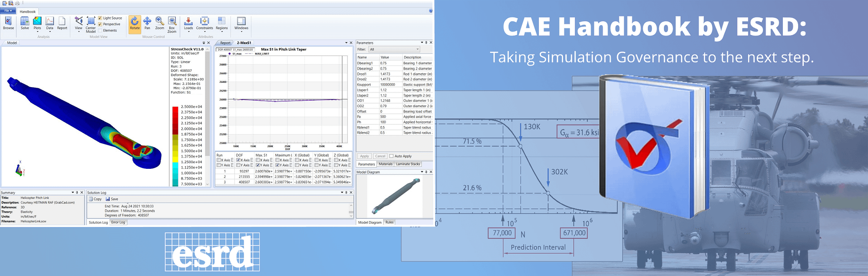The width and height of the screenshot is (868, 276).
Task: Click the Cancel button in Parameters
Action: pos(380,156)
